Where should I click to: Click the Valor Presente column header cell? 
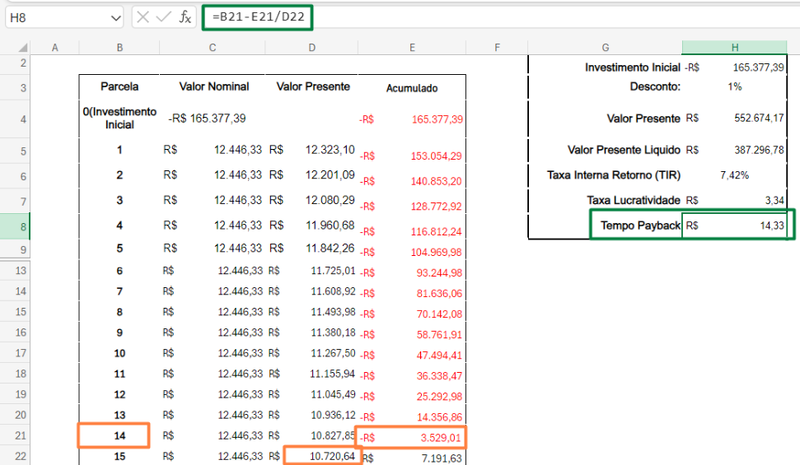coord(312,87)
